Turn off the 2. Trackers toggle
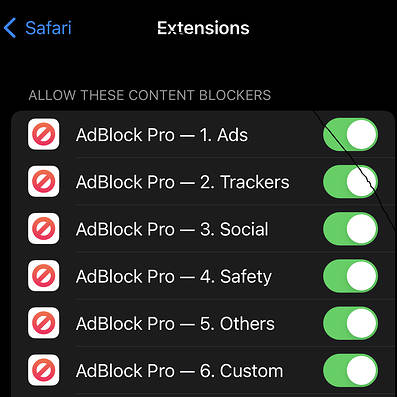397x397 pixels. coord(350,182)
